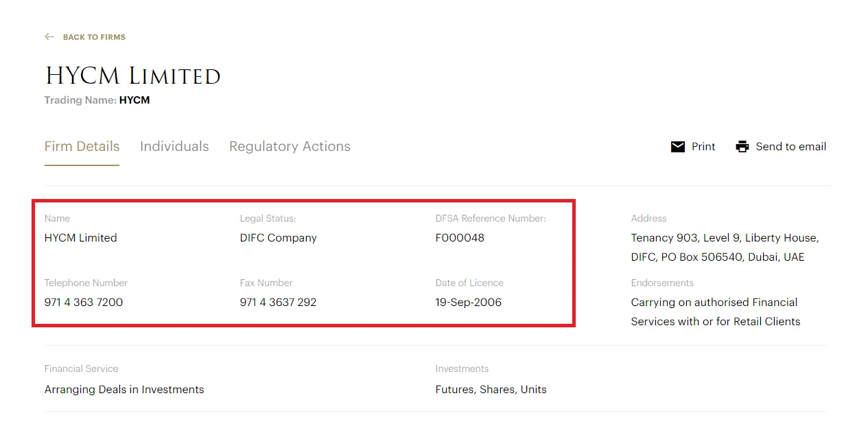Click the Futures, Shares, Units investments text
The height and width of the screenshot is (446, 868).
[x=491, y=390]
